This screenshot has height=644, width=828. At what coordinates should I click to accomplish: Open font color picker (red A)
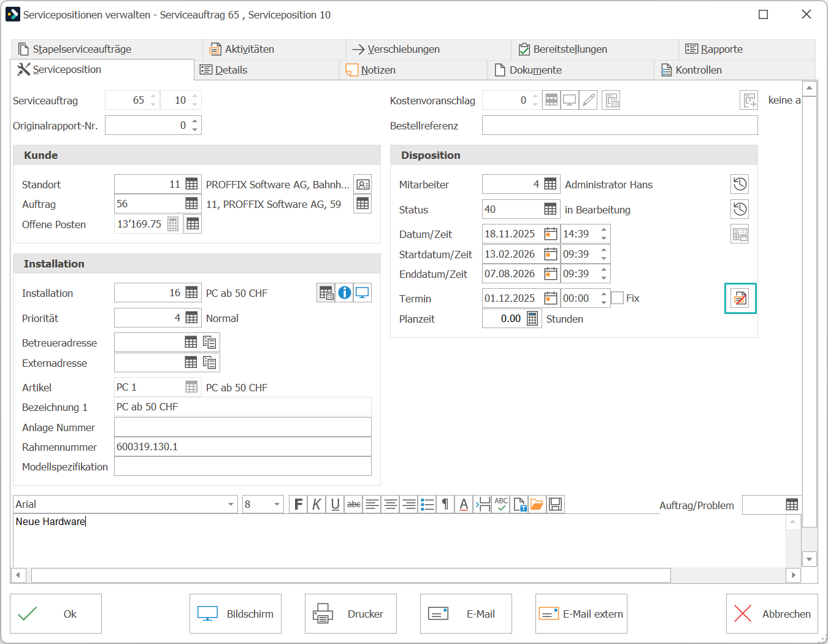464,504
